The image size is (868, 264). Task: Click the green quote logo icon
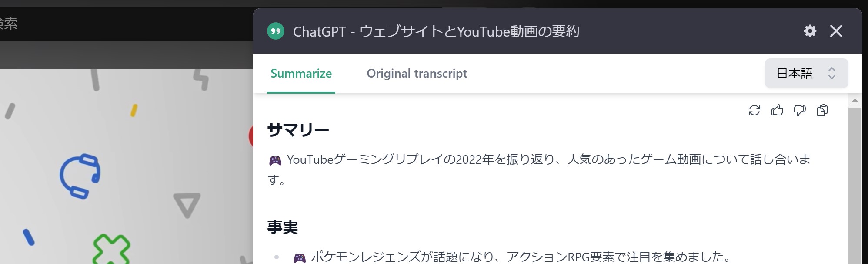(276, 31)
